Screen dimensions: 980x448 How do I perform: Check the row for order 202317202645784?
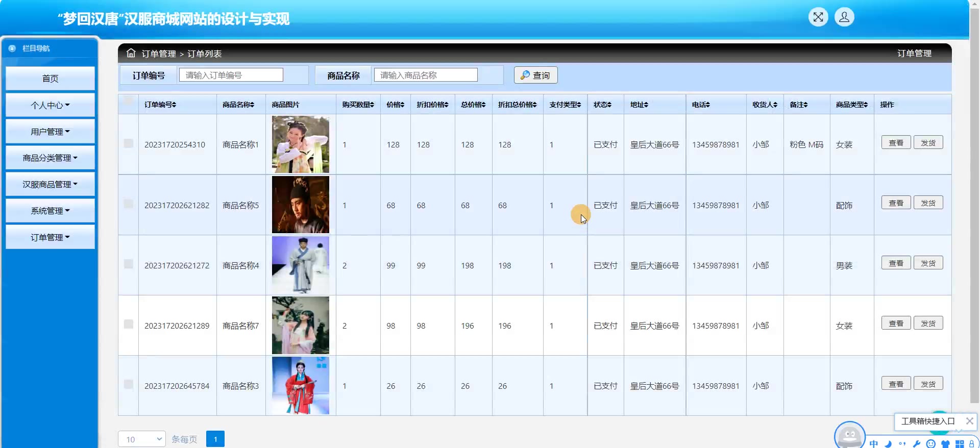(x=129, y=384)
